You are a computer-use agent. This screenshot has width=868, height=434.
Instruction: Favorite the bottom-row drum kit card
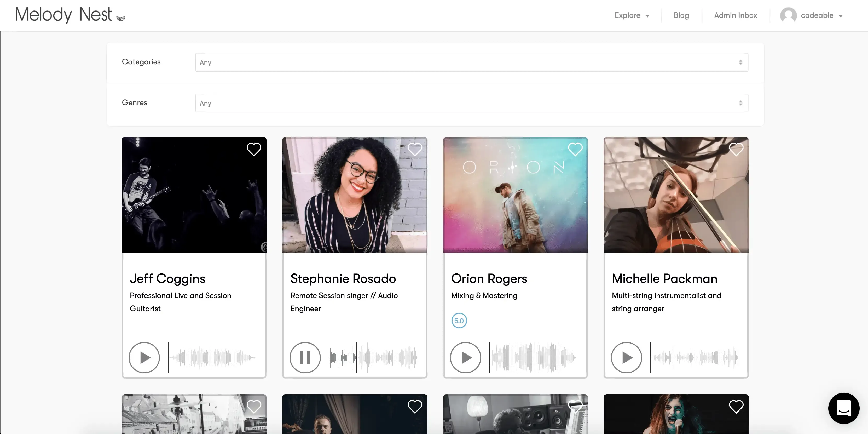click(254, 407)
